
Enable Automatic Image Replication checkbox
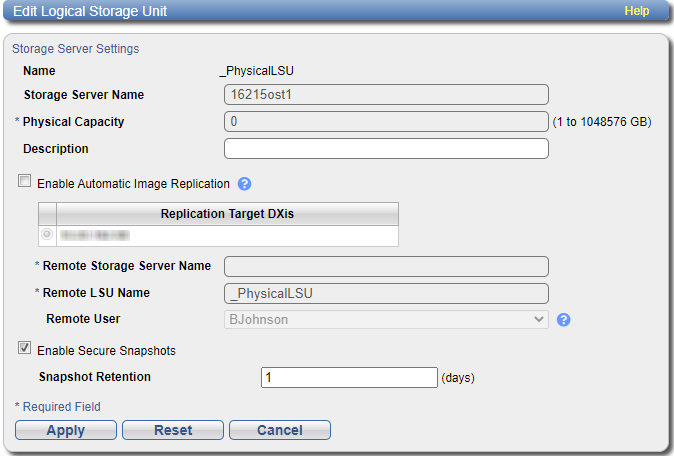click(25, 183)
